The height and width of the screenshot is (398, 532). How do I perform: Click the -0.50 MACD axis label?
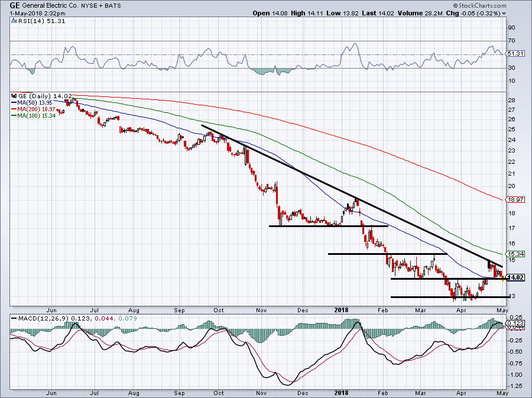515,351
